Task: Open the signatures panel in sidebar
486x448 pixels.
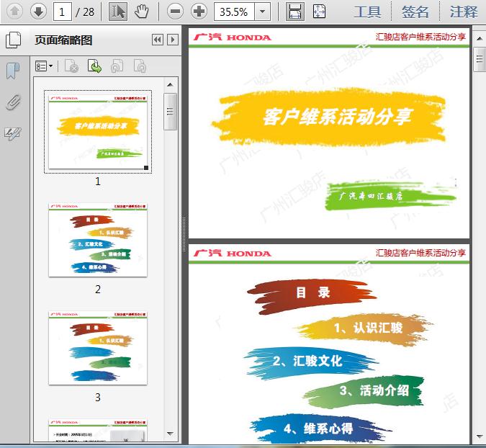Action: point(13,133)
